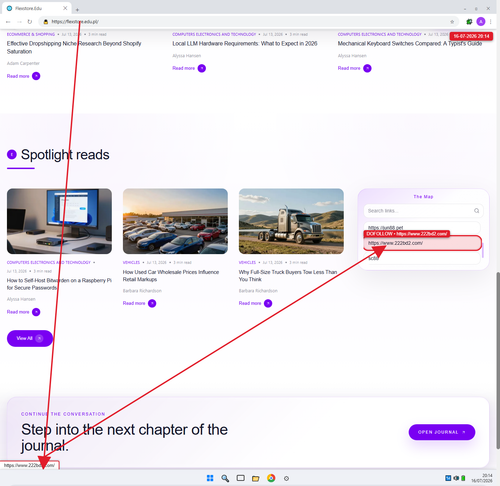Open taskbar Search magnifier
Viewport: 500px width, 486px height.
tap(225, 478)
